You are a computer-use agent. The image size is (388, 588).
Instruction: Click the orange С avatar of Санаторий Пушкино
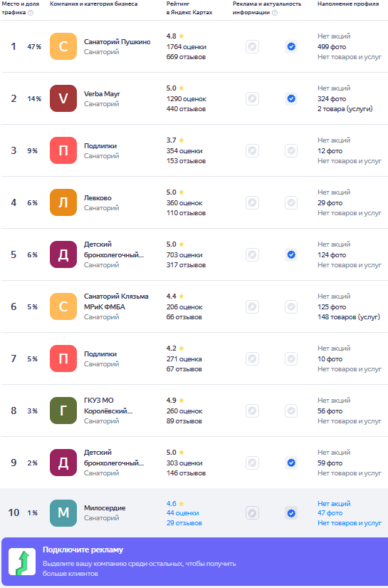point(63,46)
